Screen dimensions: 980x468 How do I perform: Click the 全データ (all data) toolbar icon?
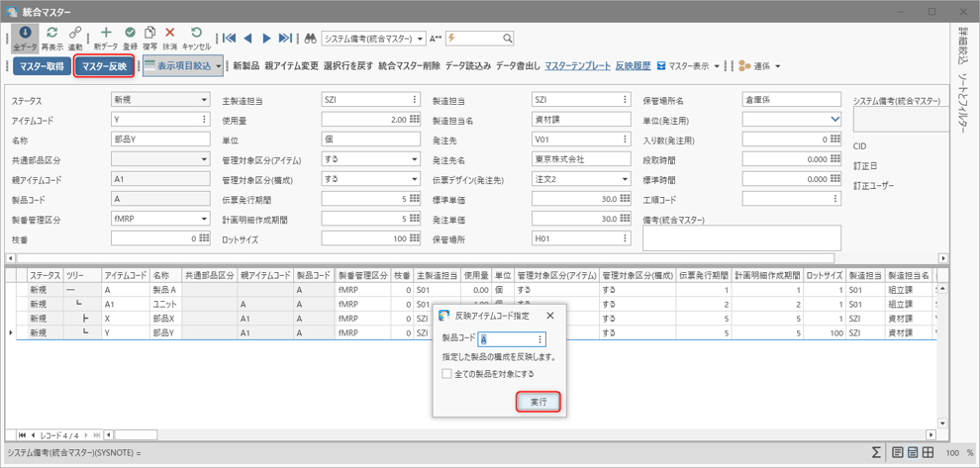click(26, 35)
